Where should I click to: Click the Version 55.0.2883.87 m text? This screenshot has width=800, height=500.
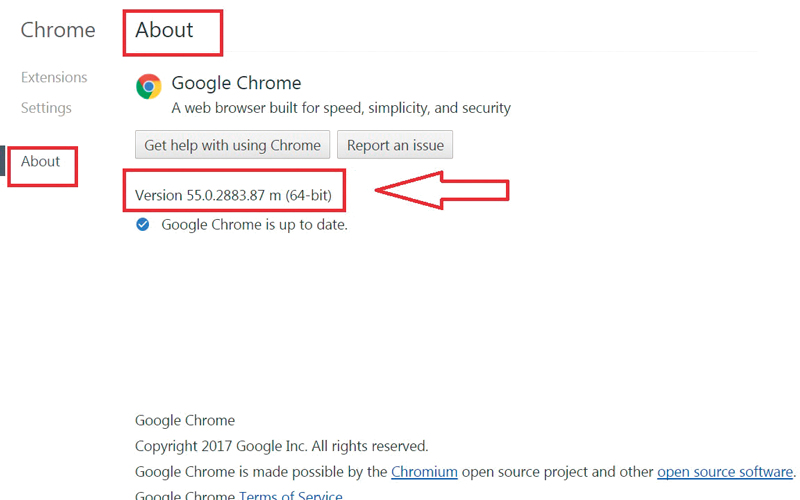click(x=233, y=195)
